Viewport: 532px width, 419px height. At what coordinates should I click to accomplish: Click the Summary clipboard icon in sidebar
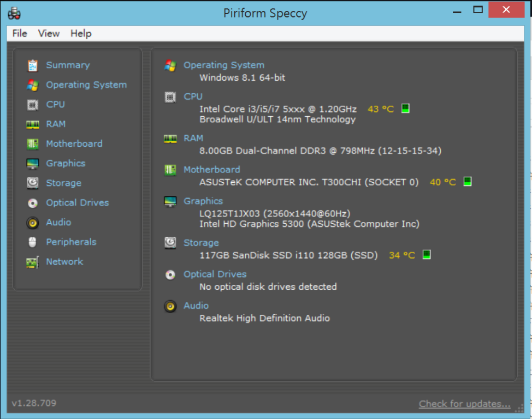pyautogui.click(x=33, y=65)
